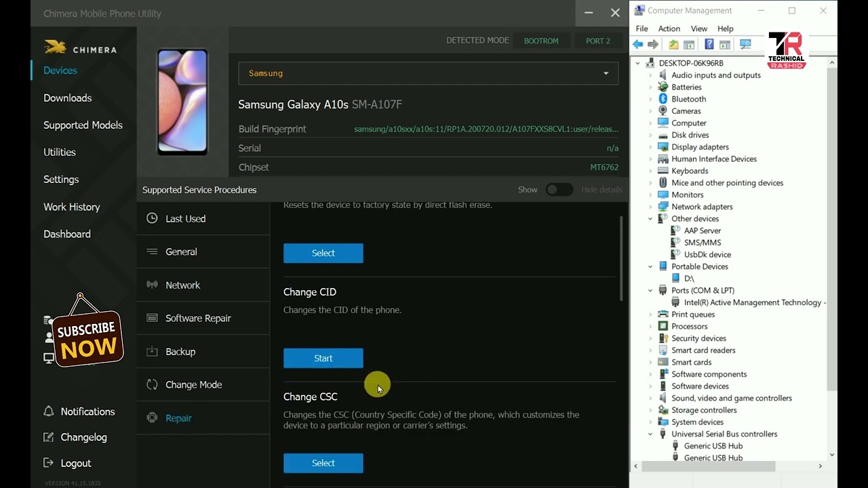
Task: Click the Logout arrow icon
Action: (48, 463)
